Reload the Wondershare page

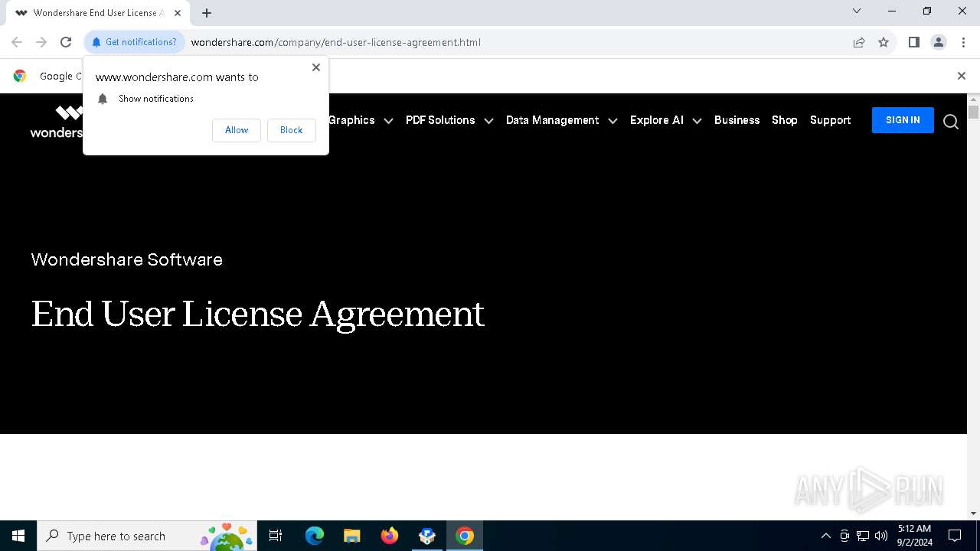tap(66, 42)
